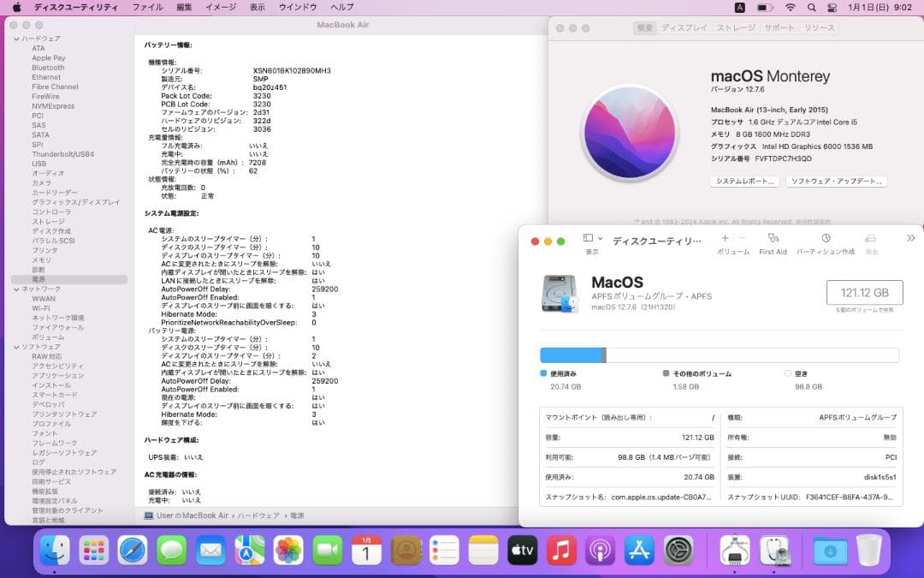Open Finder from the Dock
The image size is (924, 578).
(x=55, y=551)
